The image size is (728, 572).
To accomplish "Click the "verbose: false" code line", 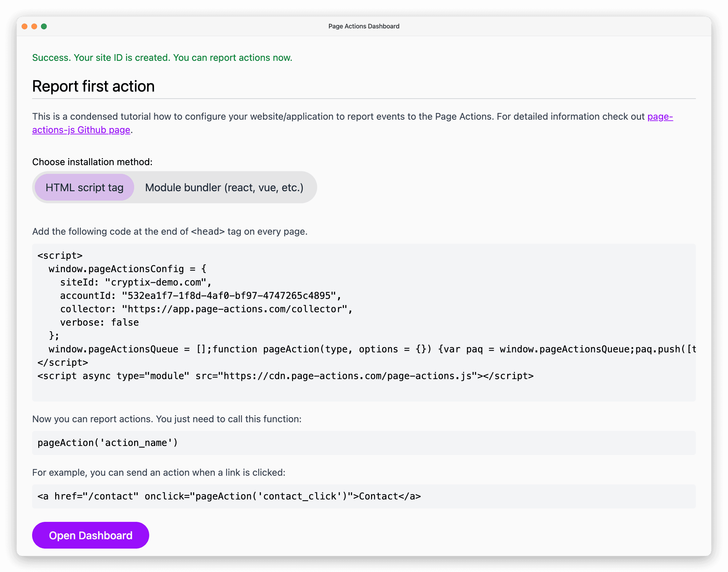I will (99, 323).
